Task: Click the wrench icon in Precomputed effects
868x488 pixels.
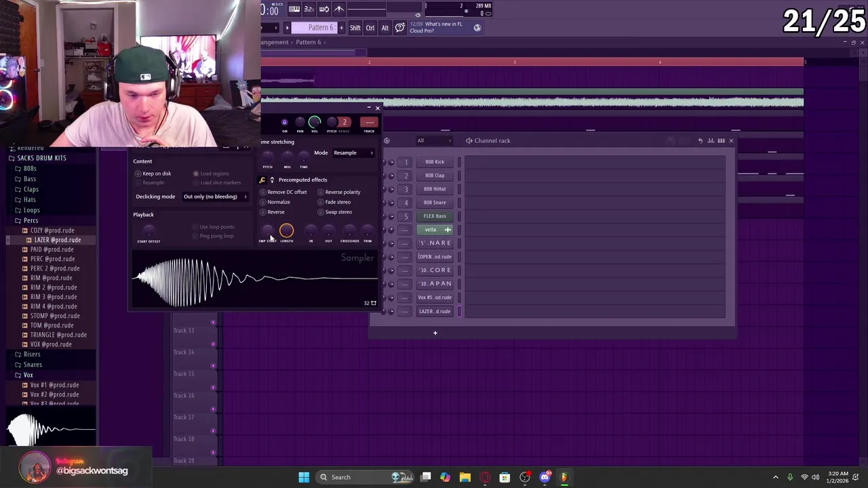Action: [x=262, y=180]
